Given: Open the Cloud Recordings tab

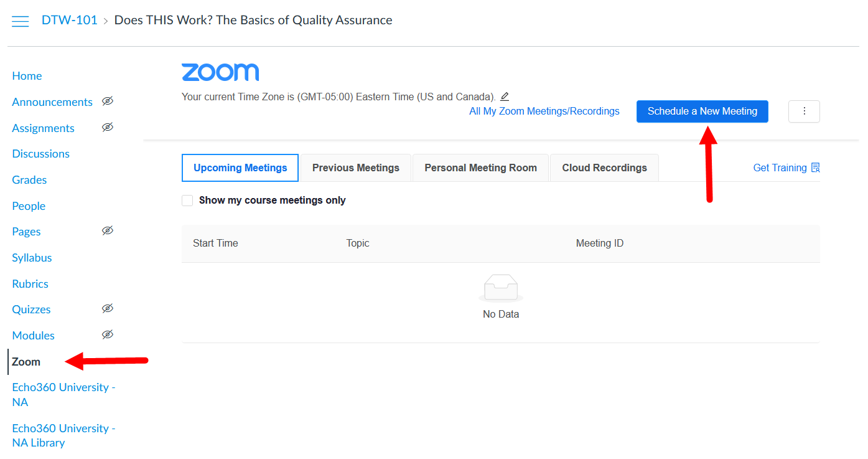Looking at the screenshot, I should click(604, 168).
